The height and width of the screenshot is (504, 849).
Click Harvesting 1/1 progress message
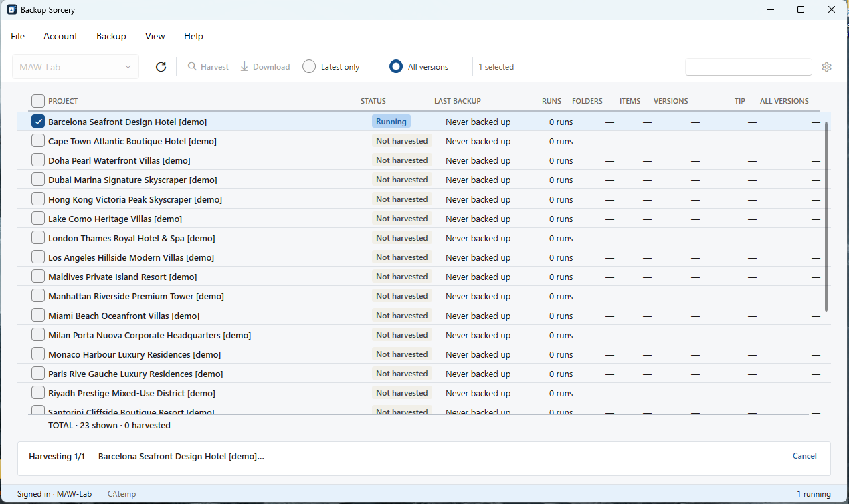point(147,456)
